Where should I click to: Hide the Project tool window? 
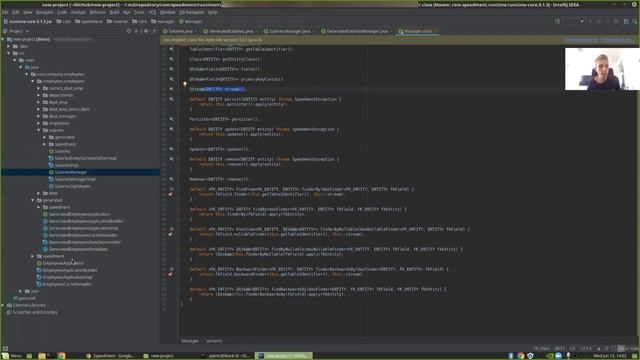click(x=155, y=31)
